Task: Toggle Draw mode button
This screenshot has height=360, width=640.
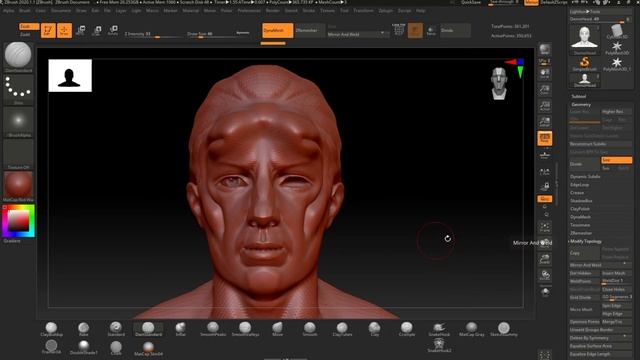Action: pyautogui.click(x=64, y=30)
